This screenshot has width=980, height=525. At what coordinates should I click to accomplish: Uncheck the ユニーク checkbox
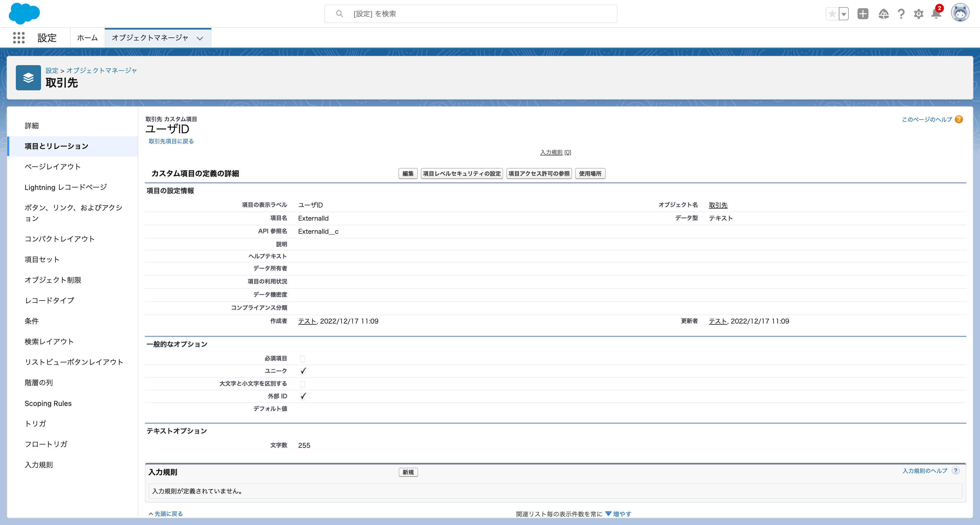click(x=303, y=371)
